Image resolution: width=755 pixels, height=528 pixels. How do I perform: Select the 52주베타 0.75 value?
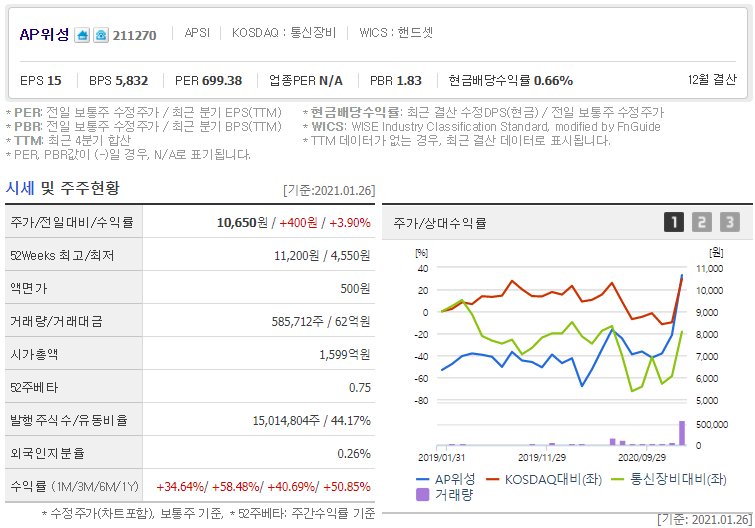[x=360, y=388]
